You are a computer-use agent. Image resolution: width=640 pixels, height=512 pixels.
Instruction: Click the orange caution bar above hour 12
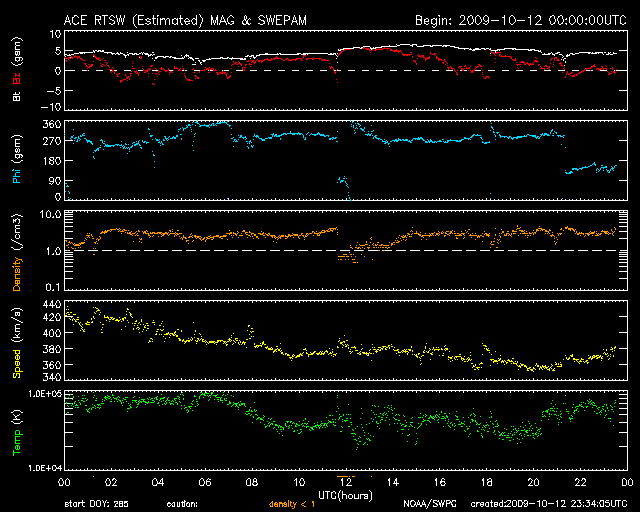pyautogui.click(x=346, y=476)
